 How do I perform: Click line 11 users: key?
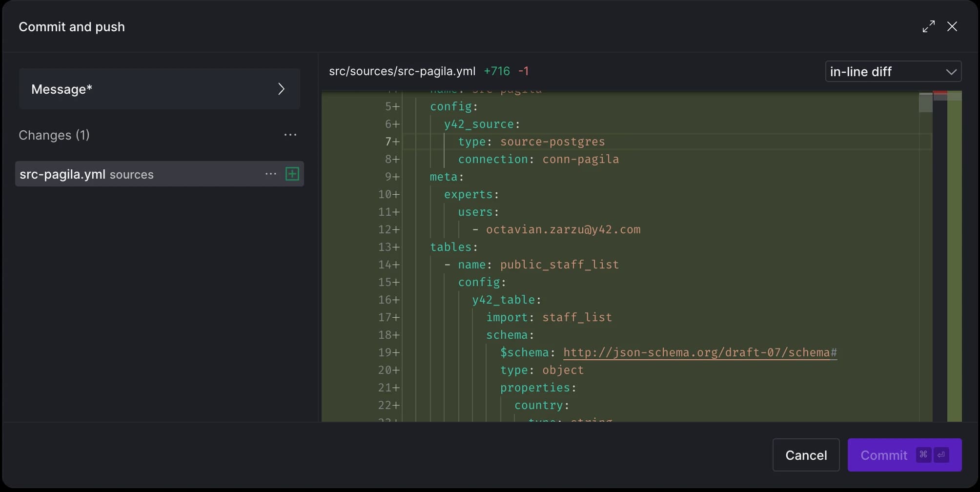[478, 212]
